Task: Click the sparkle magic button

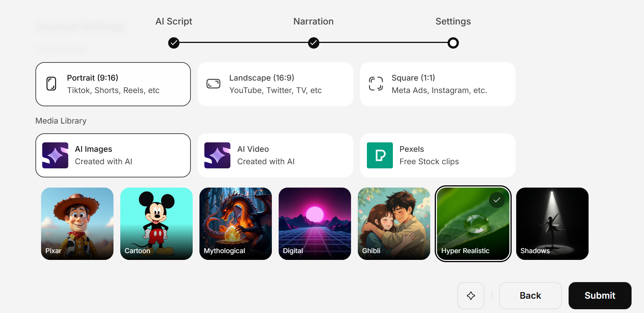Action: [471, 296]
